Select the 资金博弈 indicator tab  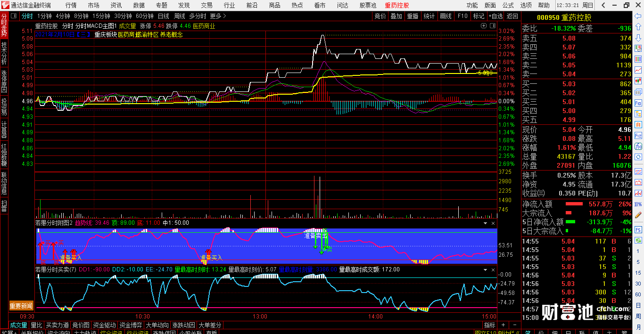(131, 325)
